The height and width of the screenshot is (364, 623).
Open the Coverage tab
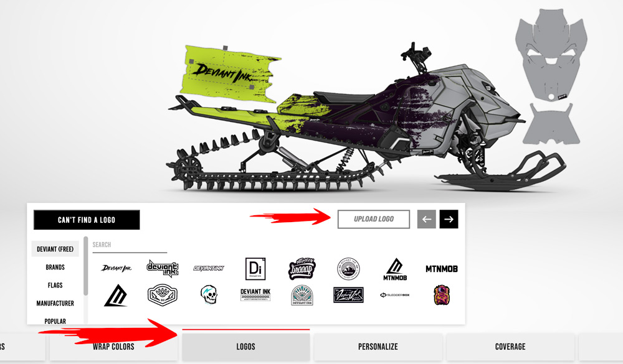[x=510, y=347]
